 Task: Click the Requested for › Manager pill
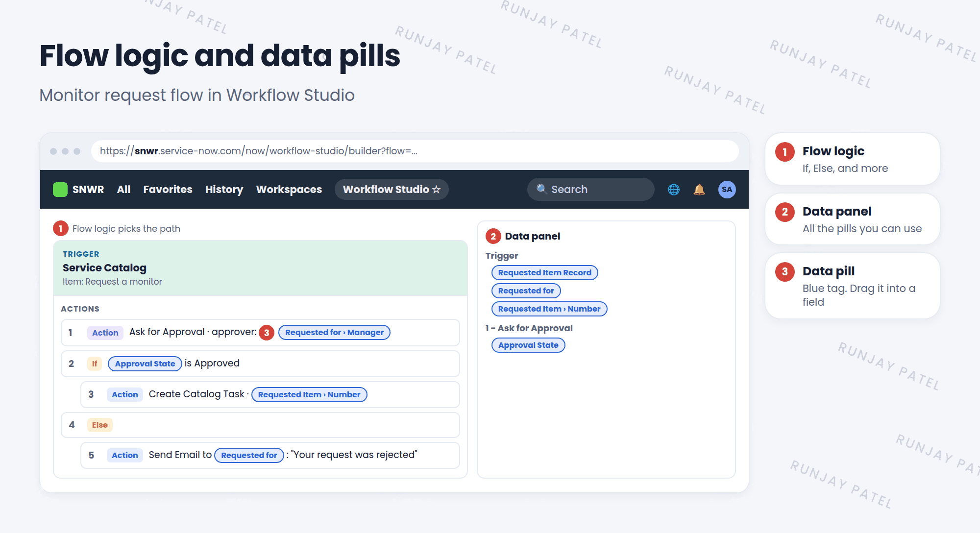point(334,333)
